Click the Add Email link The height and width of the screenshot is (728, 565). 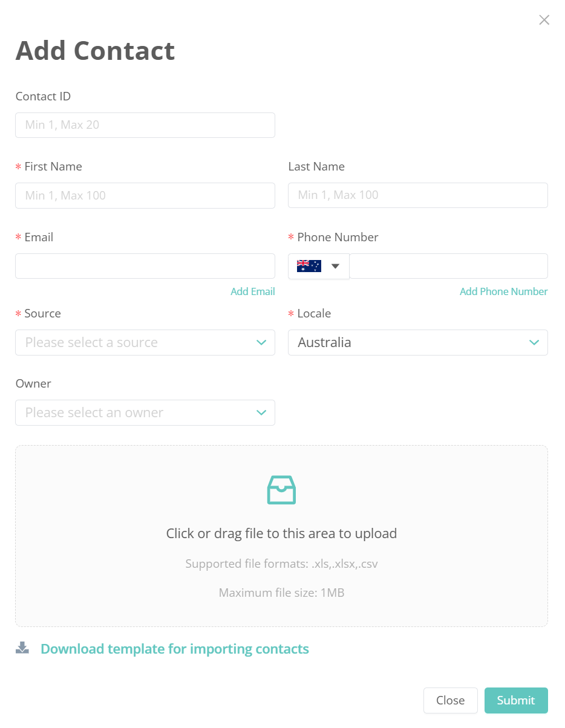252,291
